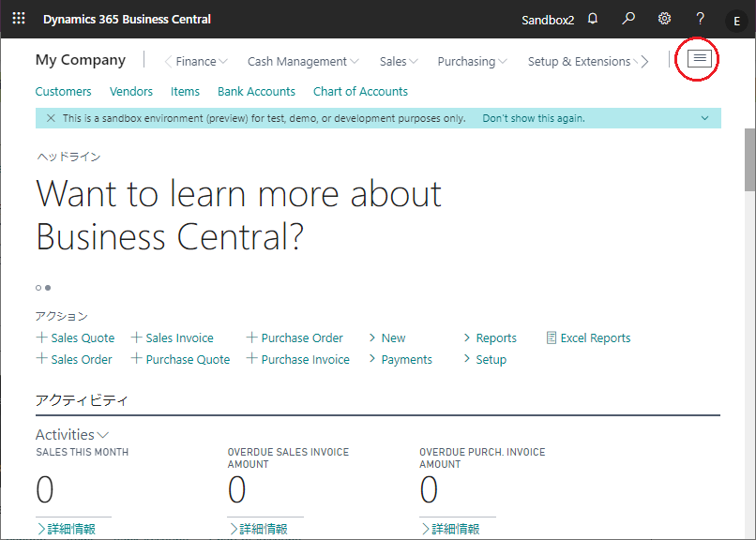The height and width of the screenshot is (540, 756).
Task: Expand the Sales menu
Action: (399, 62)
